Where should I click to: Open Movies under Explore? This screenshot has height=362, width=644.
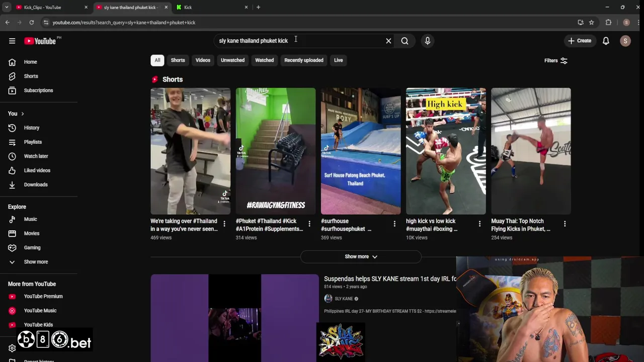[x=39, y=233]
